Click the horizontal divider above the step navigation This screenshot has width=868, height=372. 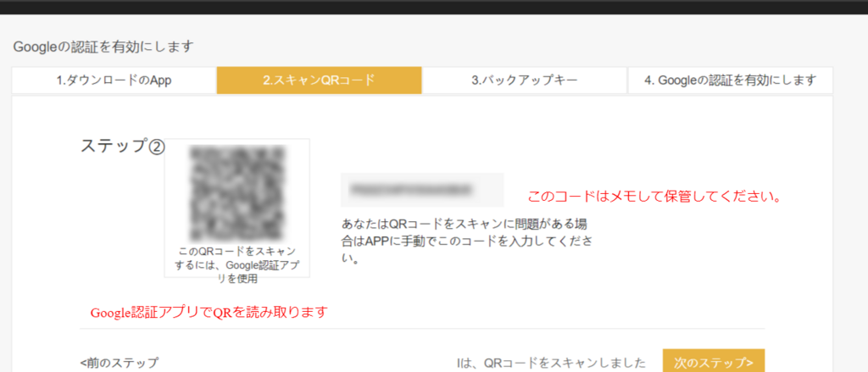422,329
